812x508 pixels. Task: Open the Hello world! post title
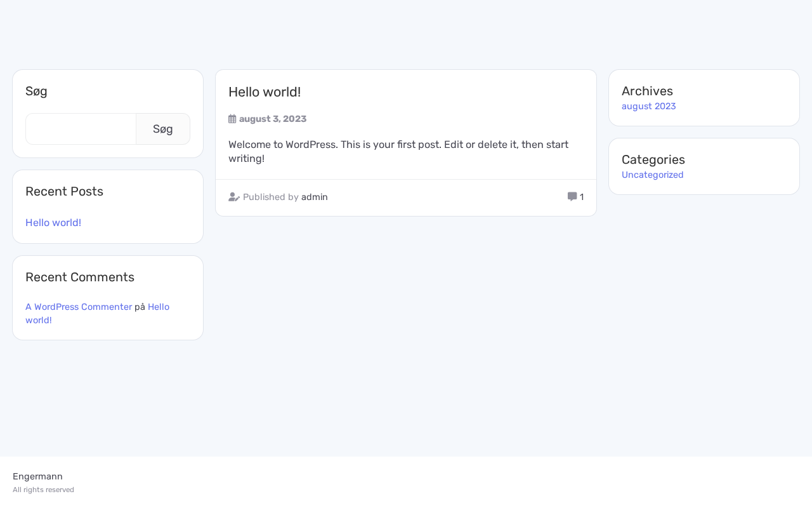(x=265, y=92)
